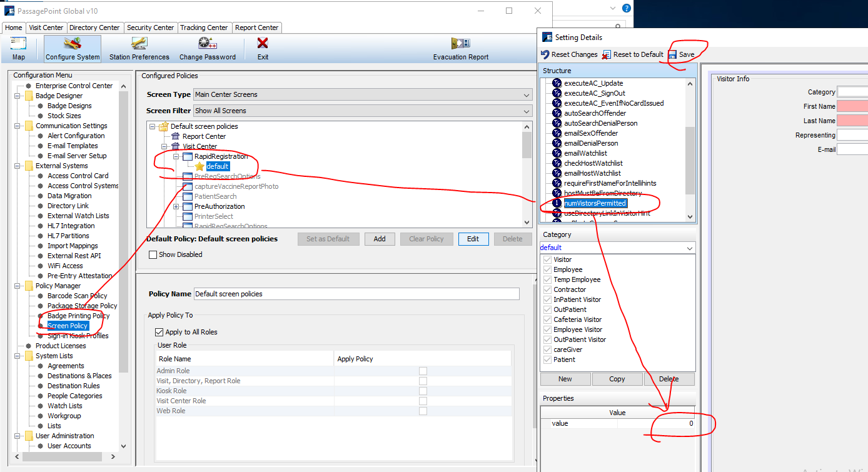Click the Policy Name input field

pos(356,294)
